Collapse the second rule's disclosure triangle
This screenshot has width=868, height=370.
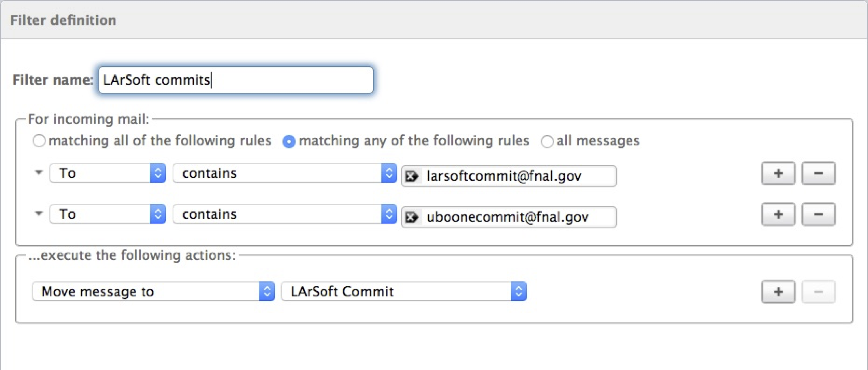(x=39, y=213)
